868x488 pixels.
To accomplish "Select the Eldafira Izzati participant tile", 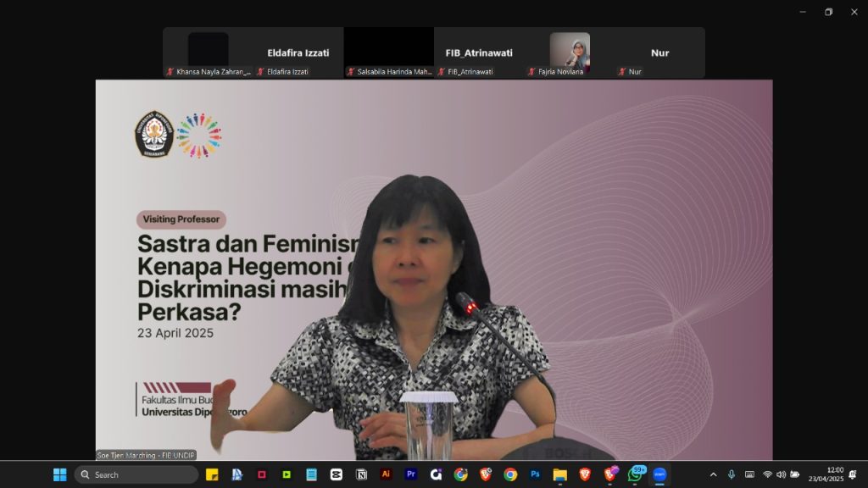I will (298, 53).
